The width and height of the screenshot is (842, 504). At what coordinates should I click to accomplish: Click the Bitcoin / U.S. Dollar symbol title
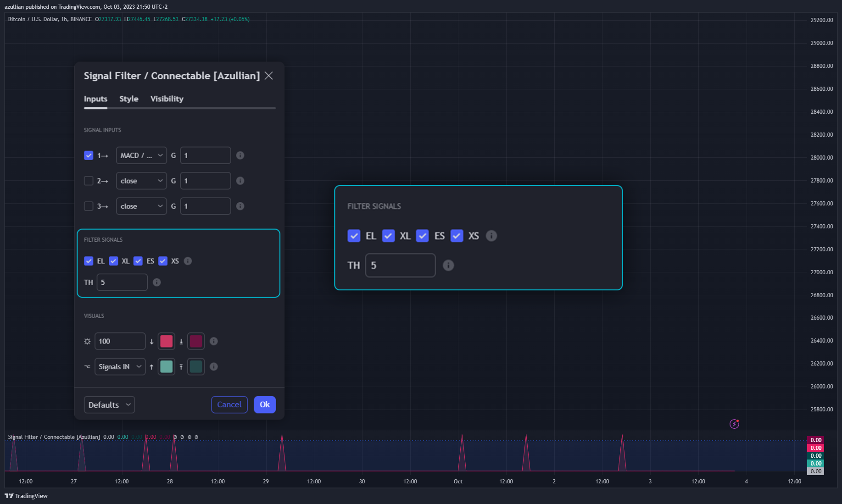[33, 19]
